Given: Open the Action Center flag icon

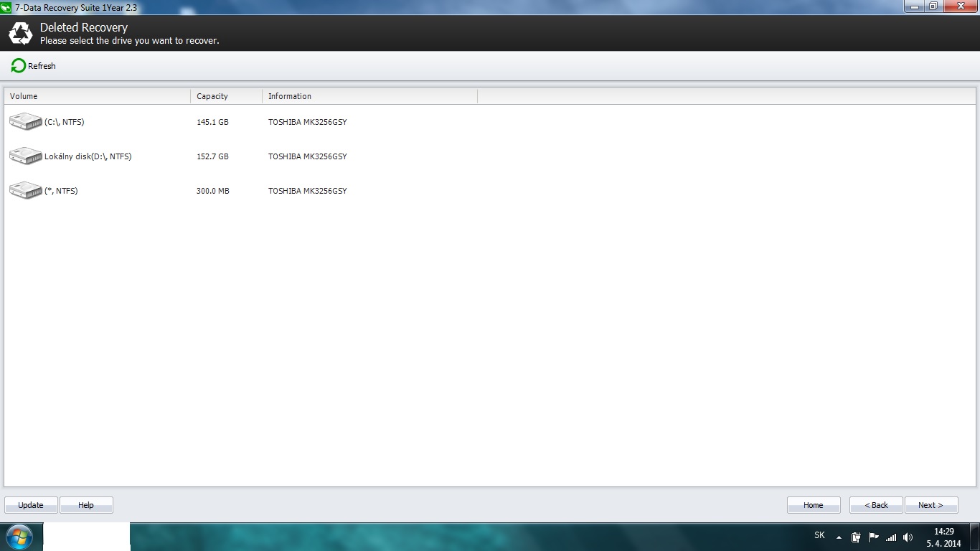Looking at the screenshot, I should tap(874, 537).
